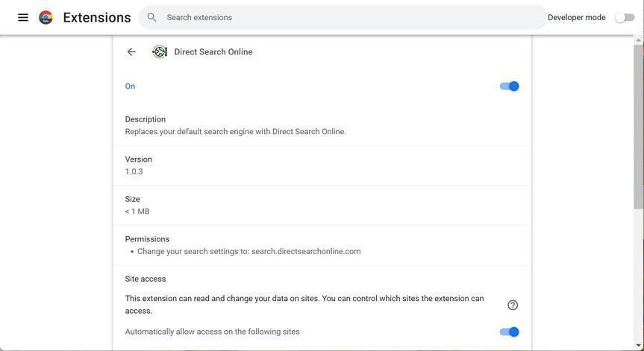Click the vertical scrollbar thumb
The image size is (644, 351).
point(639,127)
